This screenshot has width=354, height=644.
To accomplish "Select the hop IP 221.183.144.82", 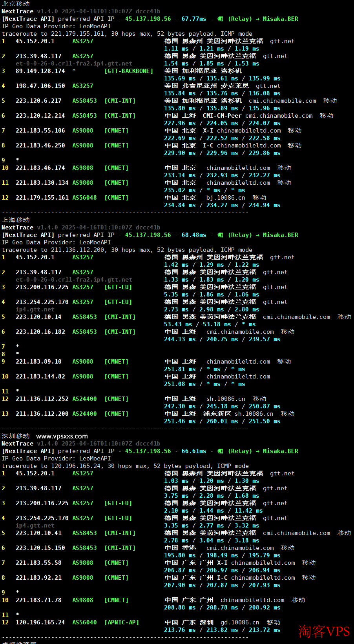I will 40,377.
